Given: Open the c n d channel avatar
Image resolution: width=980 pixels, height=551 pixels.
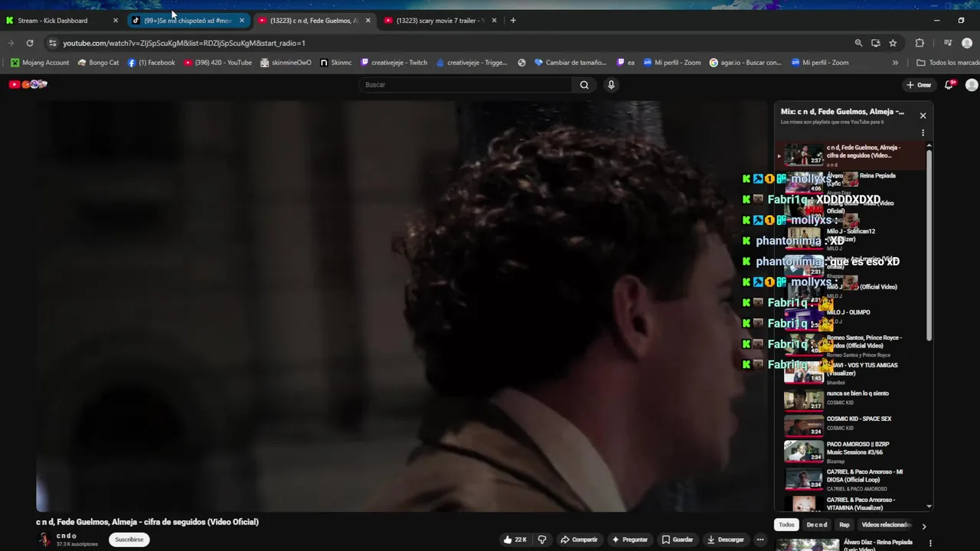Looking at the screenshot, I should pyautogui.click(x=45, y=540).
